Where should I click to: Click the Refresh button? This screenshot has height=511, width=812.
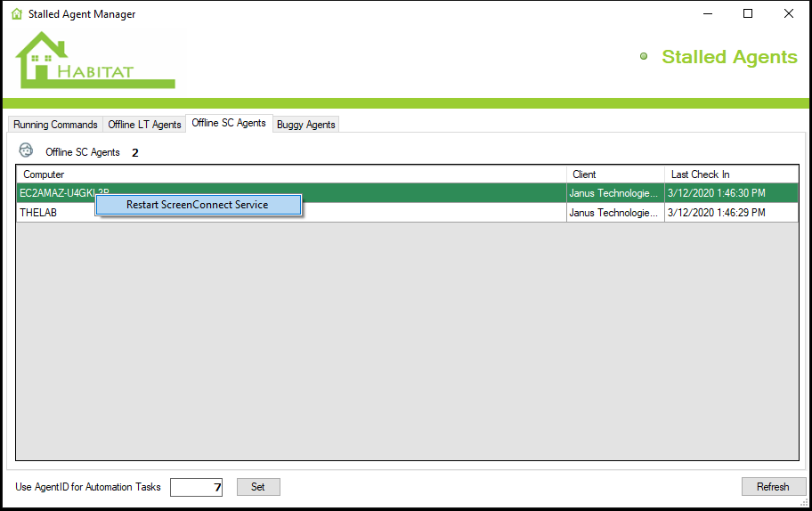click(x=773, y=487)
